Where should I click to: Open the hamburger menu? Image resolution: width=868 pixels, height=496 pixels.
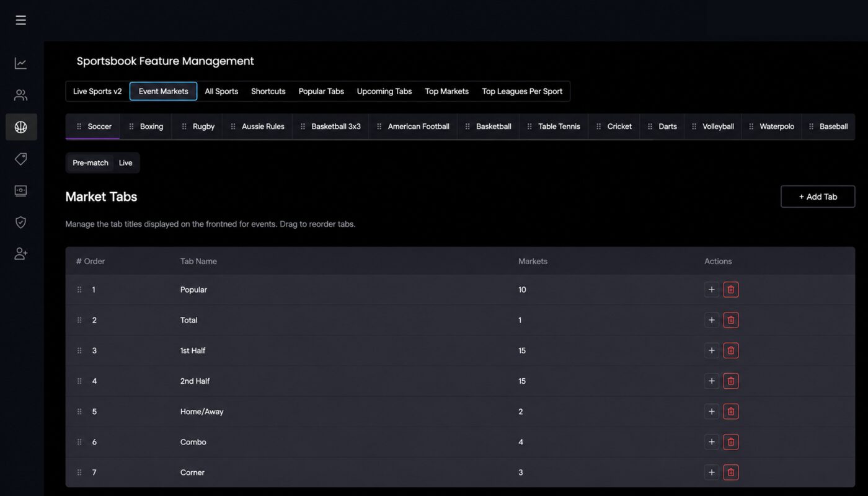point(20,20)
